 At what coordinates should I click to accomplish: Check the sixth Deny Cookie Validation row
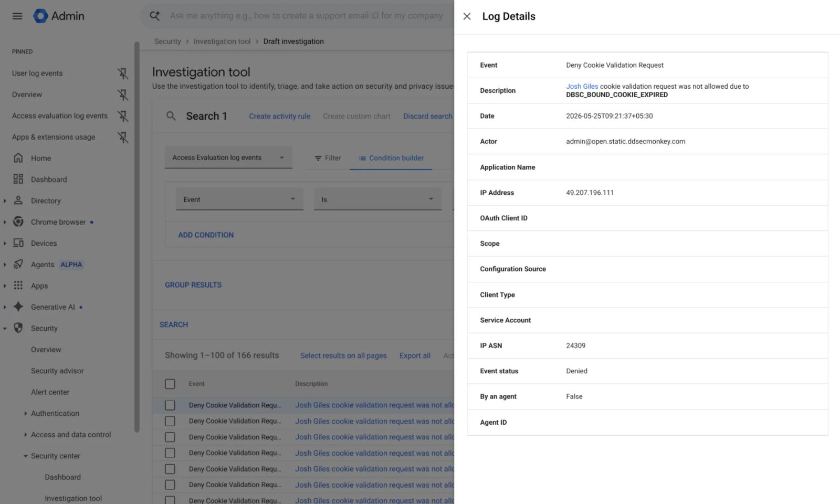(170, 485)
